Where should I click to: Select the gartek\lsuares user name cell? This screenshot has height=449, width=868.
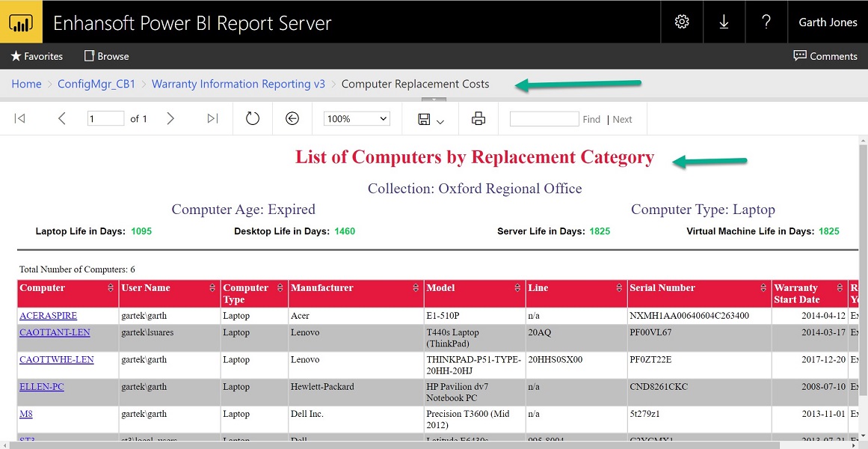pyautogui.click(x=170, y=337)
